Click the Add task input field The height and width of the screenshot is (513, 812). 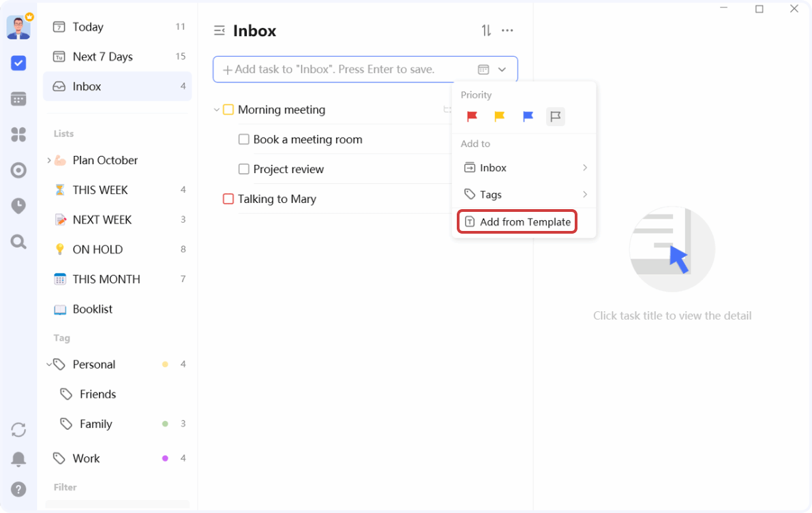tap(341, 69)
